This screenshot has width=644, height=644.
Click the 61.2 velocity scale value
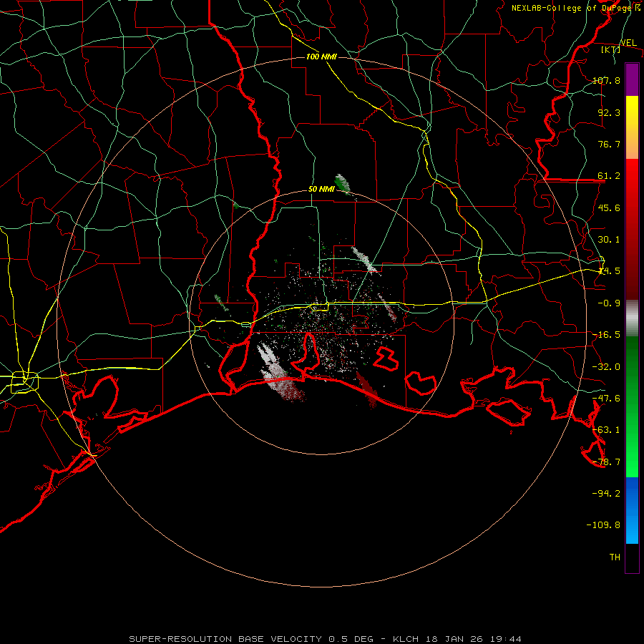[609, 176]
